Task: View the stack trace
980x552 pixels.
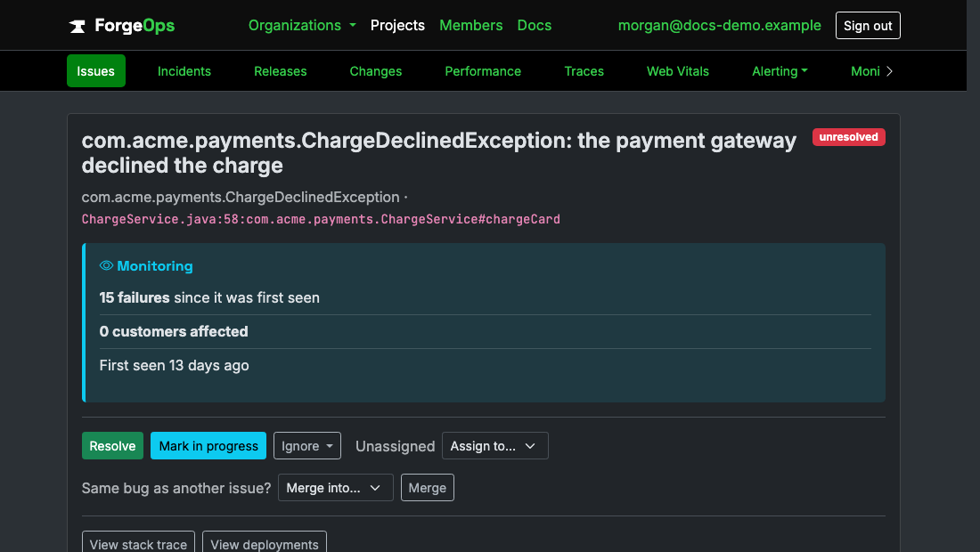Action: (x=138, y=541)
